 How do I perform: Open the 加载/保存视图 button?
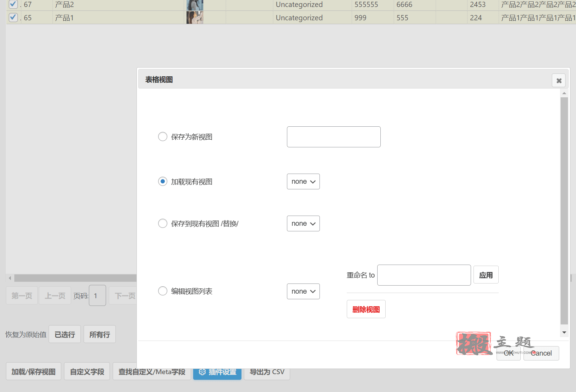tap(34, 371)
